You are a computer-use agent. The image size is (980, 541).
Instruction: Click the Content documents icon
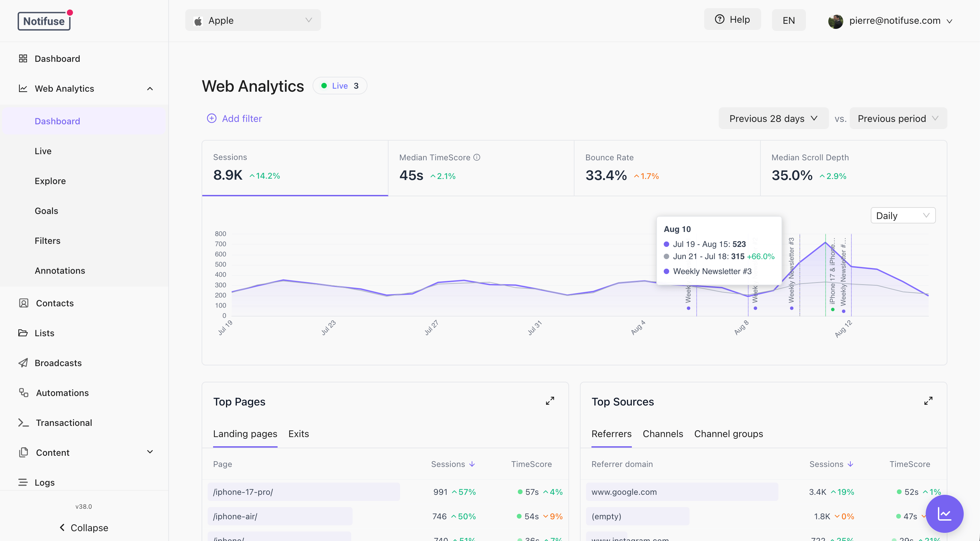click(24, 452)
